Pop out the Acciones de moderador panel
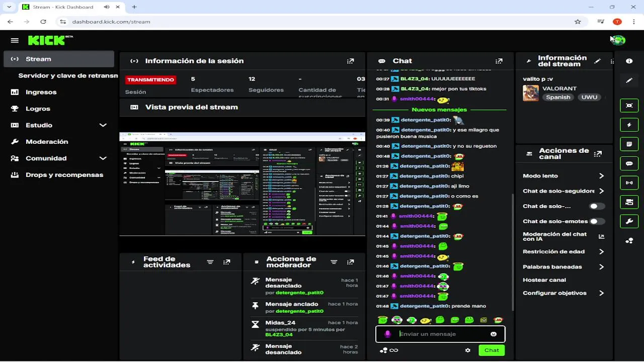Viewport: 644px width, 362px height. (351, 262)
